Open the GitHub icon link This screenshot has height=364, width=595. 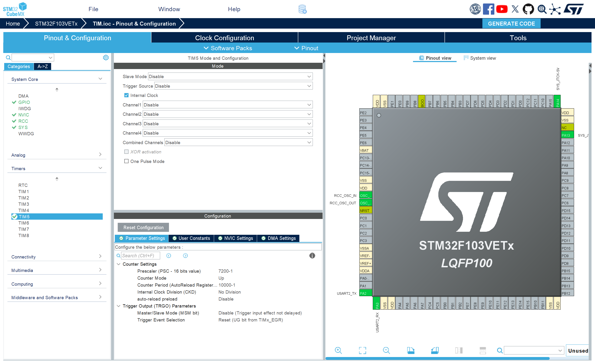tap(528, 9)
